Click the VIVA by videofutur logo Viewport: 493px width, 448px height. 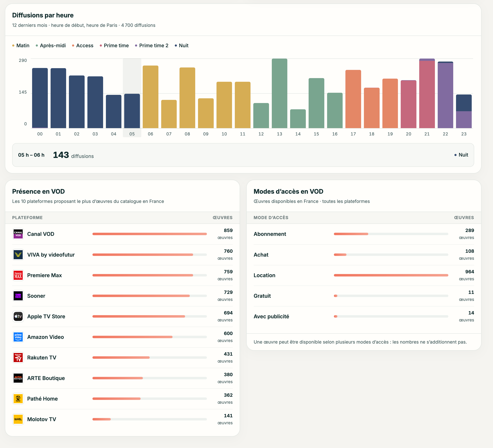(18, 255)
